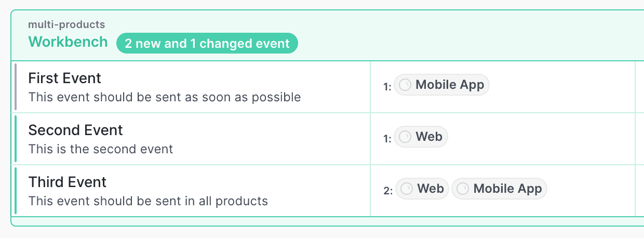Open the Second Event name
The width and height of the screenshot is (644, 238).
(75, 130)
